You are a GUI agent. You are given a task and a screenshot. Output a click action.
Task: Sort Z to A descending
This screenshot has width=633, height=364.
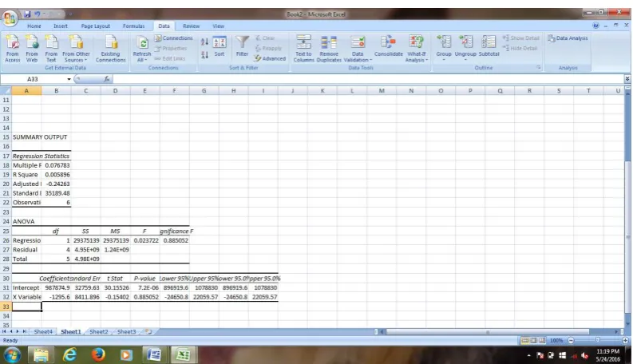point(204,54)
